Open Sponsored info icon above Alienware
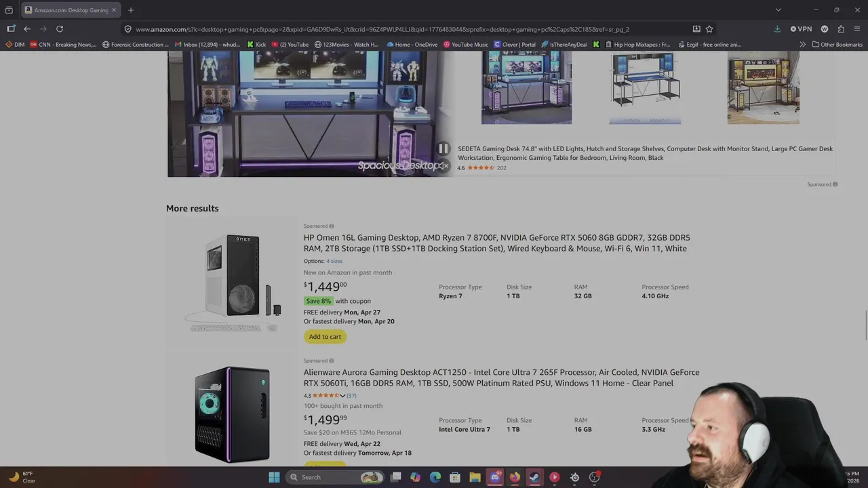This screenshot has height=488, width=868. (331, 361)
